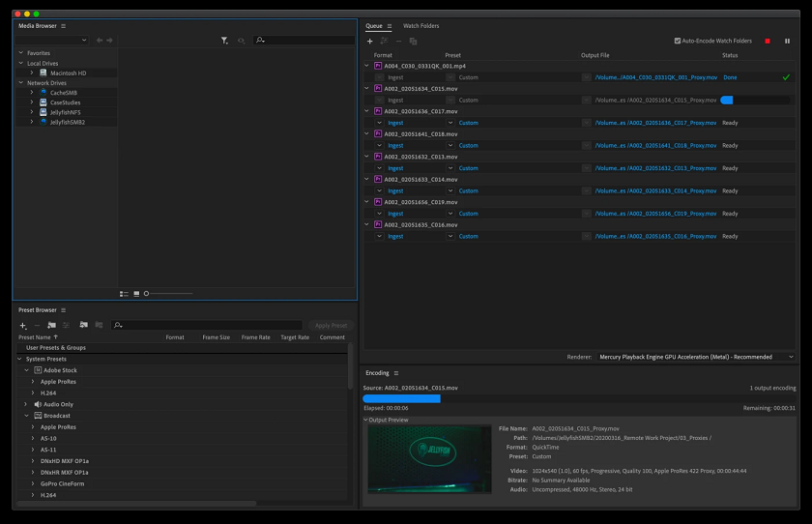Click the Add Source plus icon in Queue

(369, 42)
